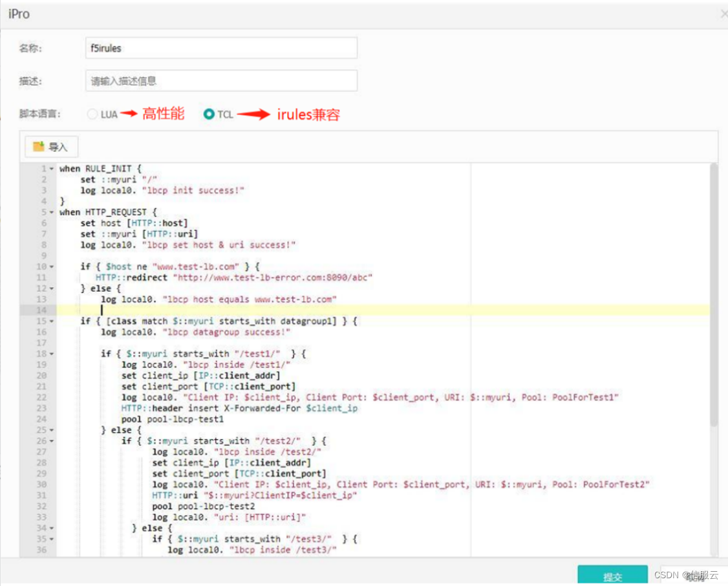Click line 32 "pool pool-lbcp-test2"

(204, 506)
